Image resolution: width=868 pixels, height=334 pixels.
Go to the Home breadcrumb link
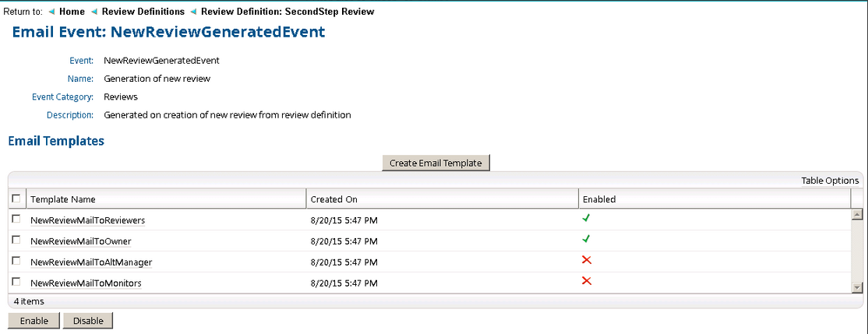[72, 12]
